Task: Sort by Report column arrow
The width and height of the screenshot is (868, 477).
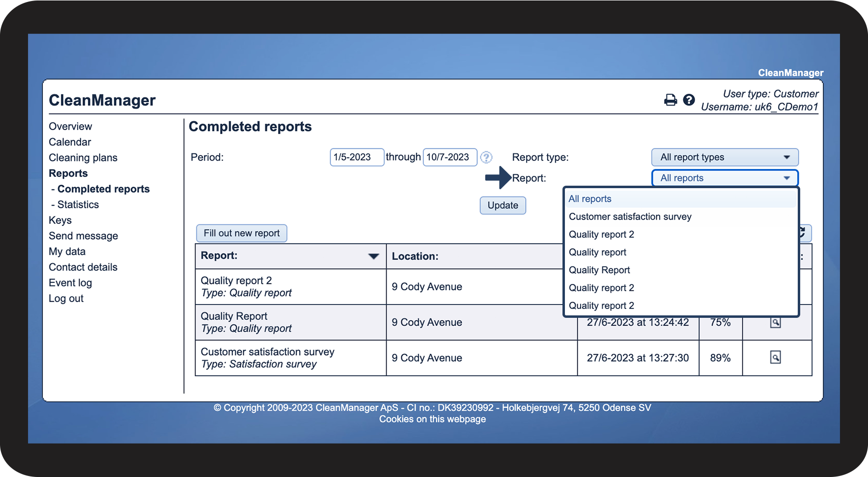Action: pyautogui.click(x=373, y=256)
